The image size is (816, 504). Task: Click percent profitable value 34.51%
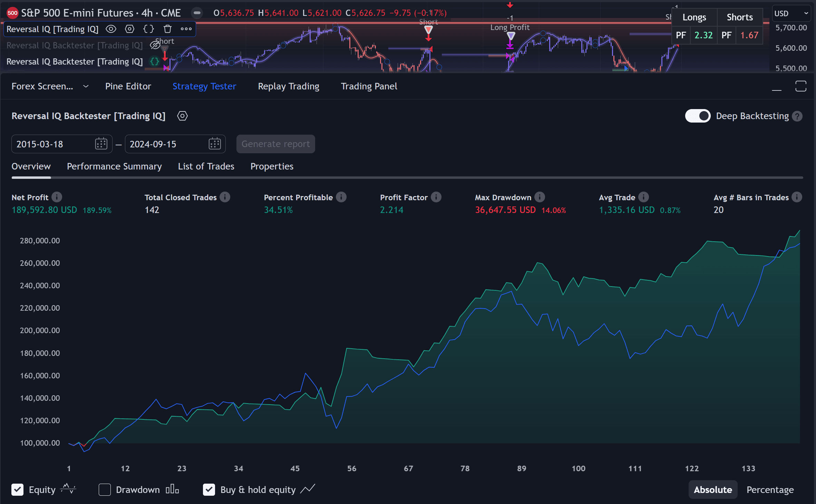click(278, 210)
